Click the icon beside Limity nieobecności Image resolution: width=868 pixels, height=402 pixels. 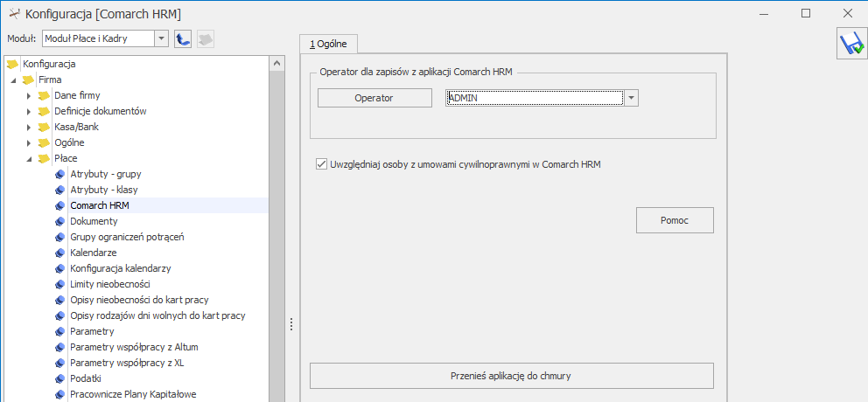coord(59,284)
